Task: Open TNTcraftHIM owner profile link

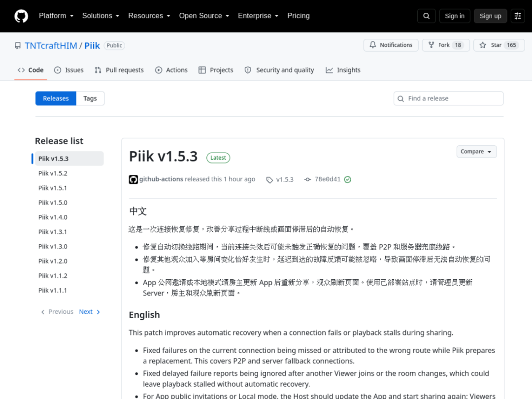Action: 51,45
